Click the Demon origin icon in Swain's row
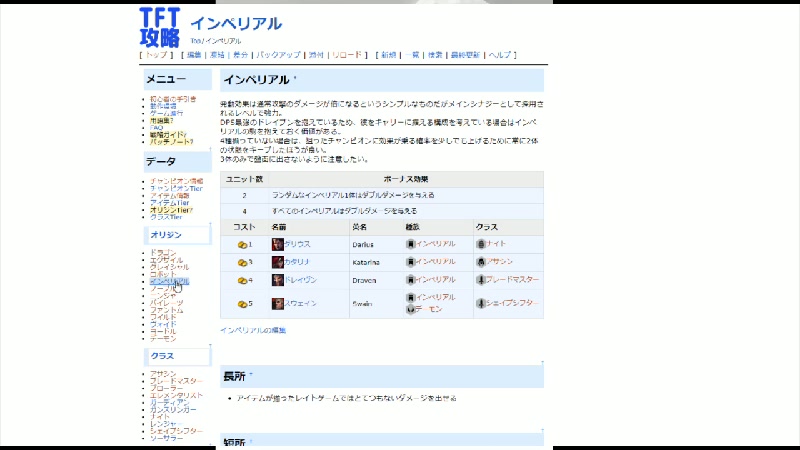This screenshot has height=450, width=800. [x=411, y=310]
